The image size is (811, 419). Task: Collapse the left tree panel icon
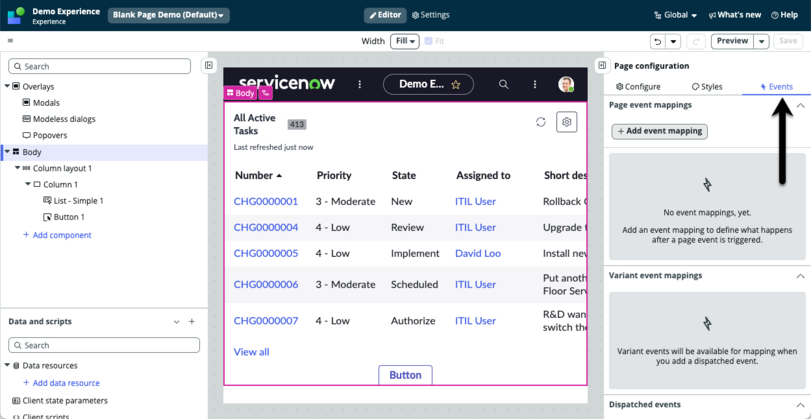point(208,65)
